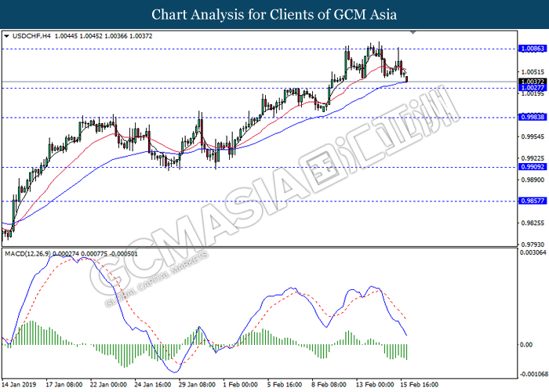Viewport: 549px width, 392px height.
Task: Click the 22 Jan 00:00 time label
Action: (108, 385)
